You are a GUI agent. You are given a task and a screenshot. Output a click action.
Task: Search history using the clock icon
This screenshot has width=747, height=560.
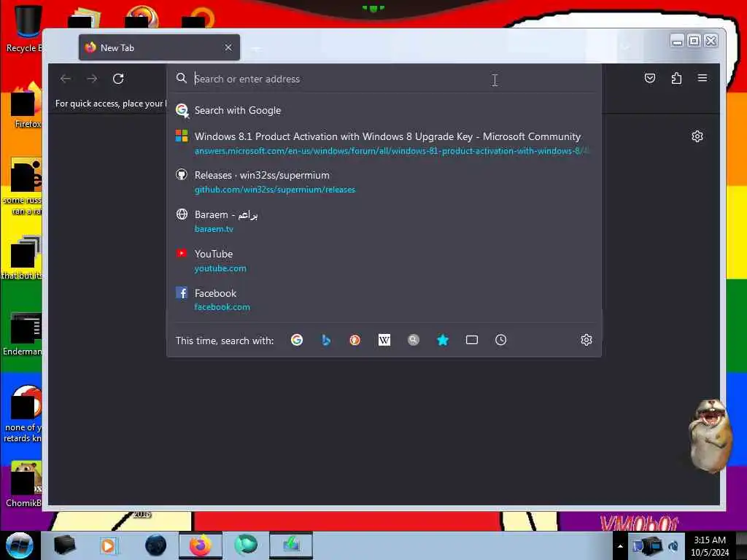coord(500,340)
